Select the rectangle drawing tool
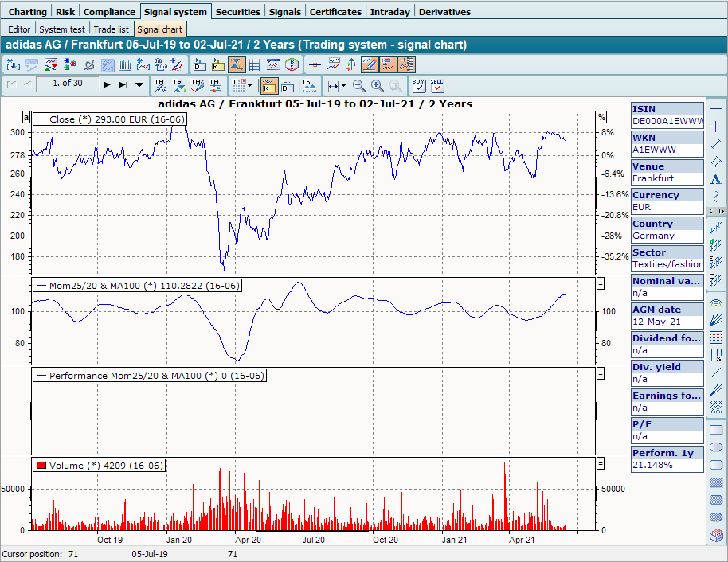The height and width of the screenshot is (562, 728). 715,431
